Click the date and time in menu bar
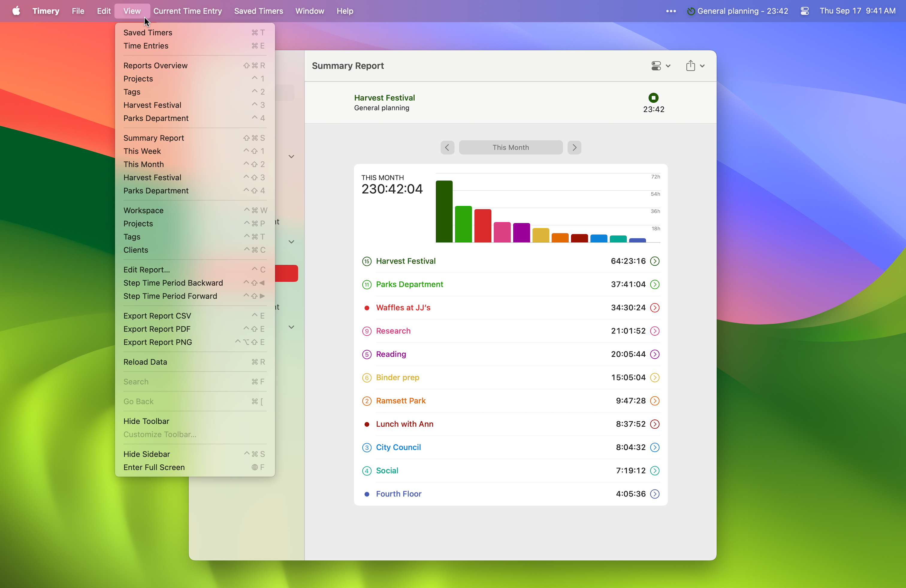Image resolution: width=906 pixels, height=588 pixels. (857, 11)
